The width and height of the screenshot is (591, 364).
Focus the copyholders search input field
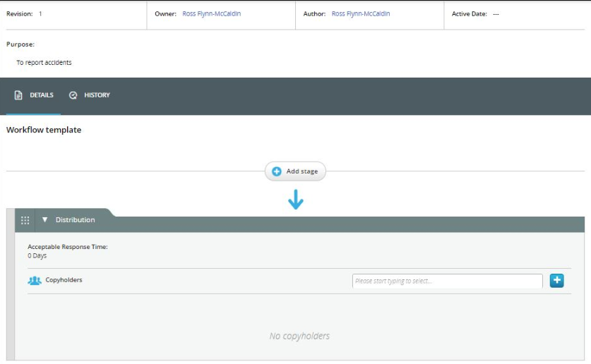[x=448, y=281]
